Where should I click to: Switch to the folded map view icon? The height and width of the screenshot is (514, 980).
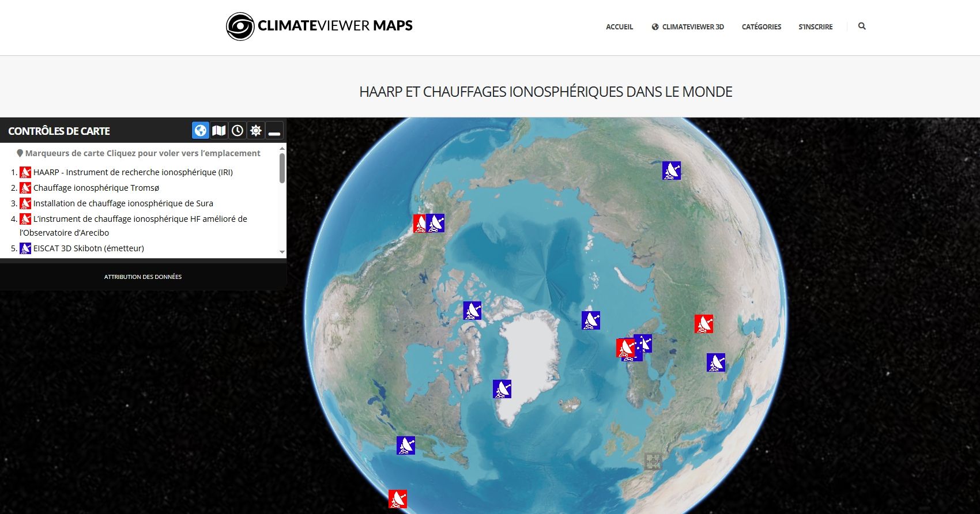(218, 131)
